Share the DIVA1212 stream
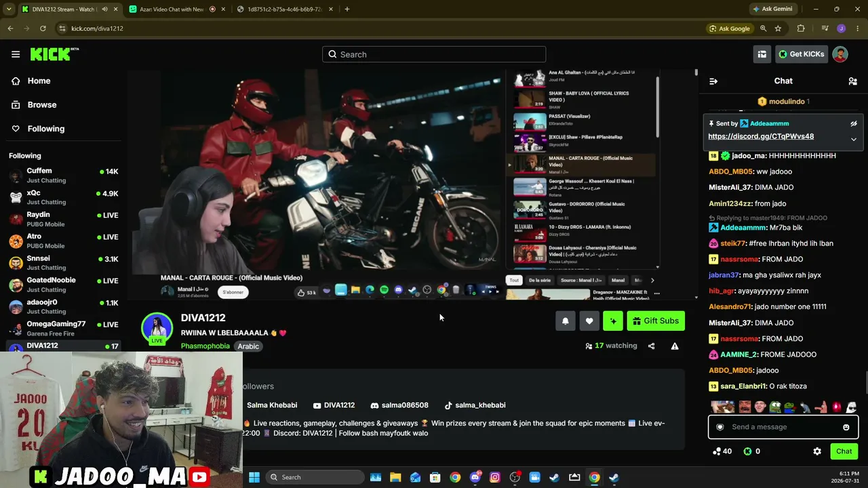This screenshot has height=488, width=868. (x=651, y=346)
